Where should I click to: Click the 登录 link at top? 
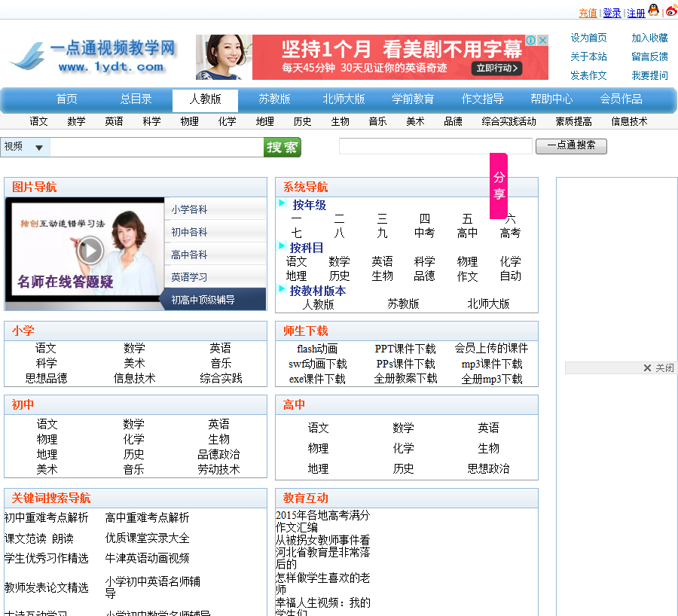click(612, 13)
